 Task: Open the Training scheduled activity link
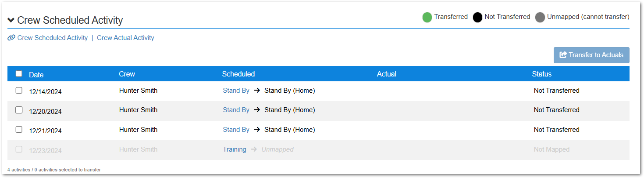(235, 149)
